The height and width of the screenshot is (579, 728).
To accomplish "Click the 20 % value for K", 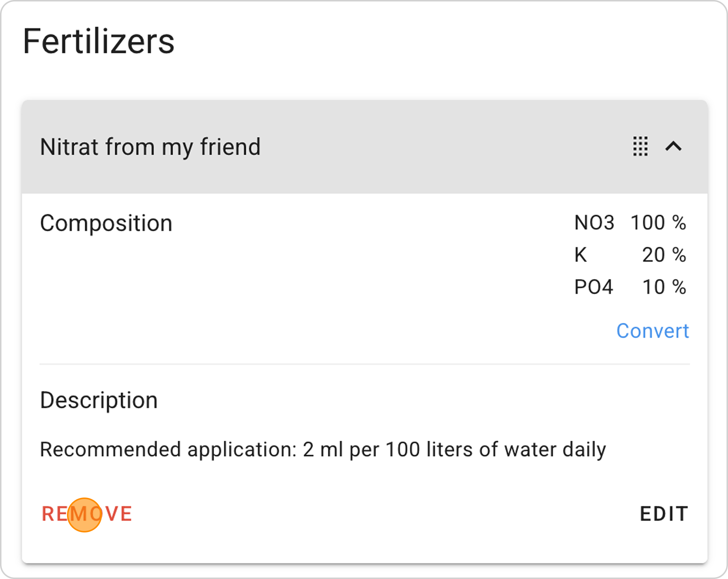I will point(664,255).
